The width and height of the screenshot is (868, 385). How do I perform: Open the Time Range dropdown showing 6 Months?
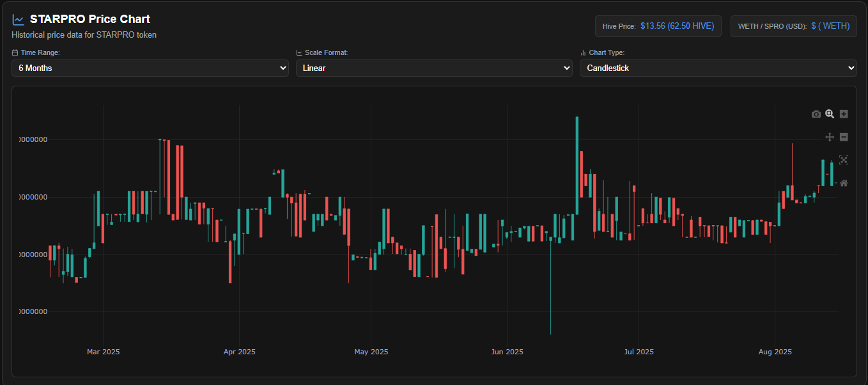150,68
